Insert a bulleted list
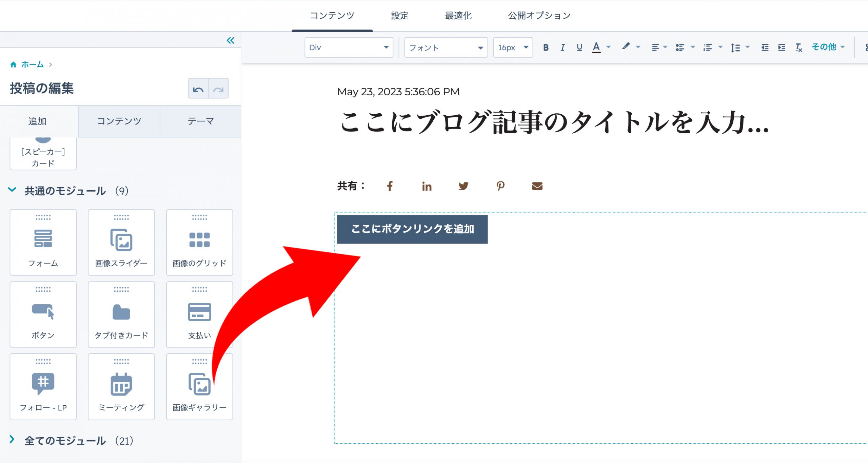 click(680, 47)
